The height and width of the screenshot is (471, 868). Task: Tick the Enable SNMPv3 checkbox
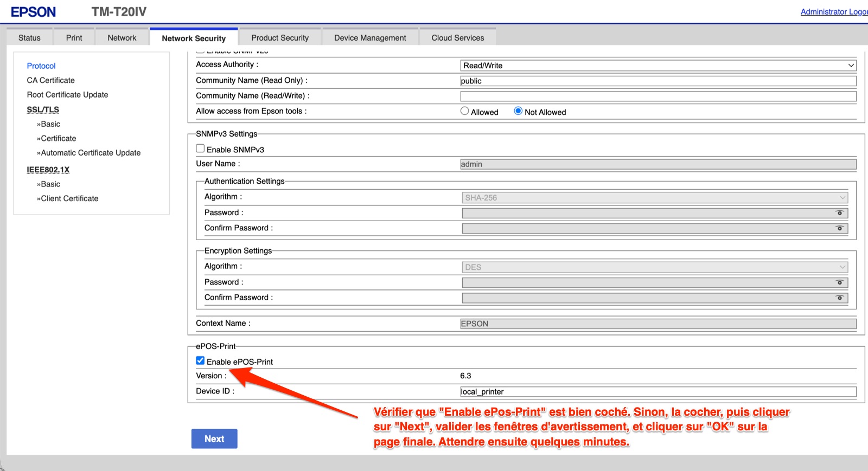pos(200,149)
